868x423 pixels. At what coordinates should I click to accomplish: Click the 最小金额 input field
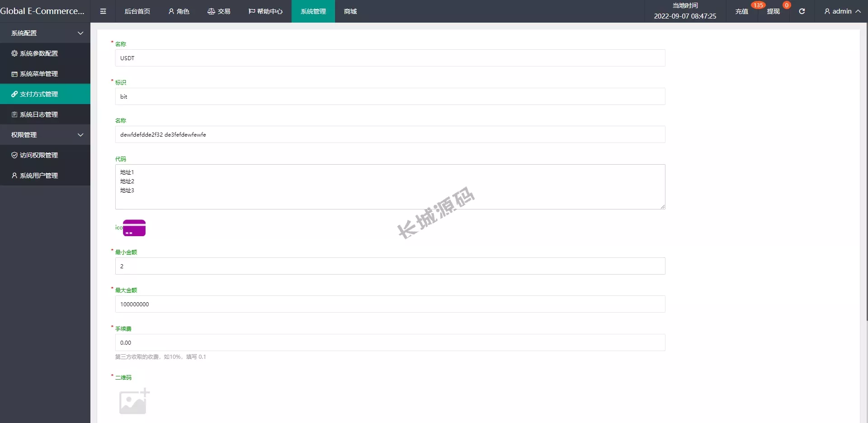click(390, 266)
